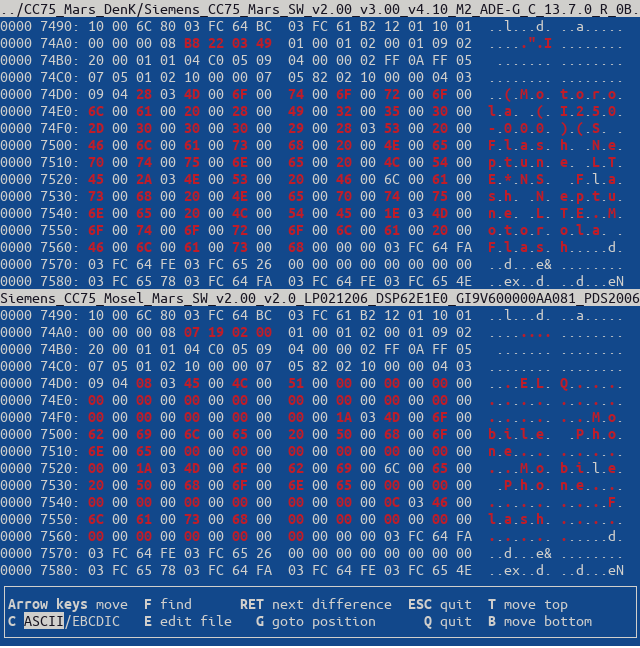Click 'Q quit' in the help bar
Viewport: 640px width, 648px height.
447,621
